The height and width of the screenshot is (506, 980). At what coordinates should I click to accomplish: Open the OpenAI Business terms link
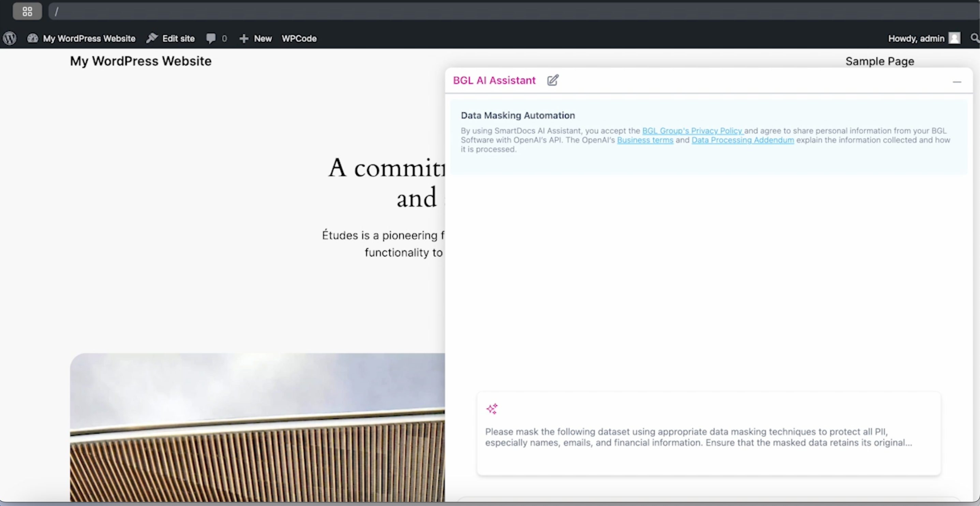pos(645,140)
